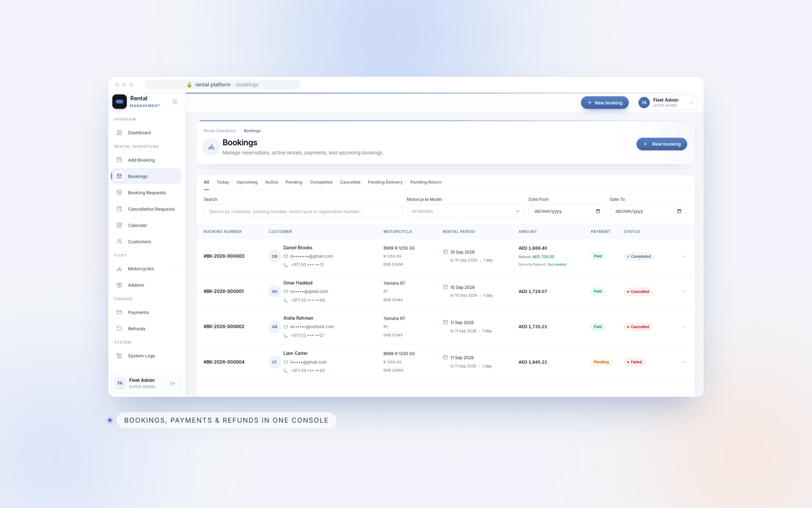Click the Date From input field

[567, 211]
